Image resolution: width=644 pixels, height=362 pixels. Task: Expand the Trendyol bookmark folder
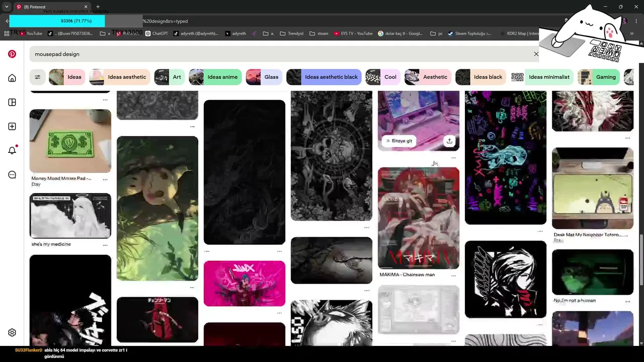coord(292,34)
